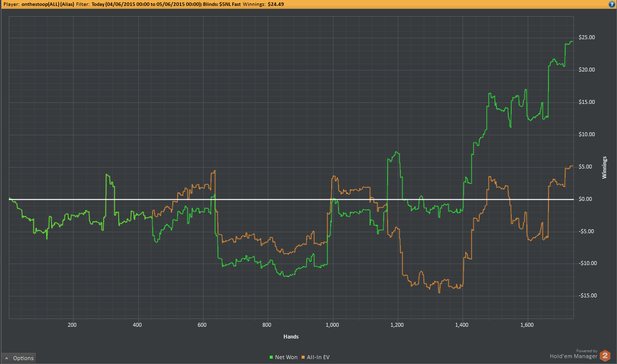The image size is (617, 364).
Task: Click the -$15.00 axis label
Action: click(x=587, y=296)
